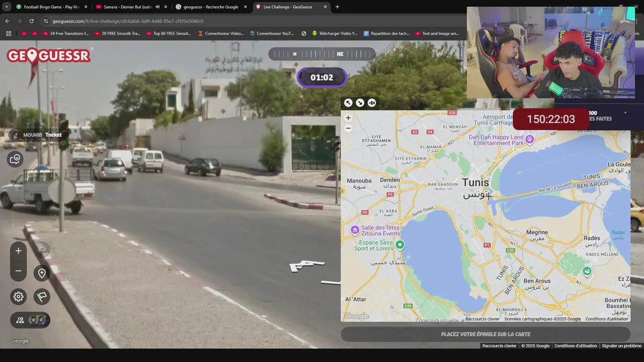Click the site information icon
This screenshot has width=644, height=362.
[x=46, y=21]
